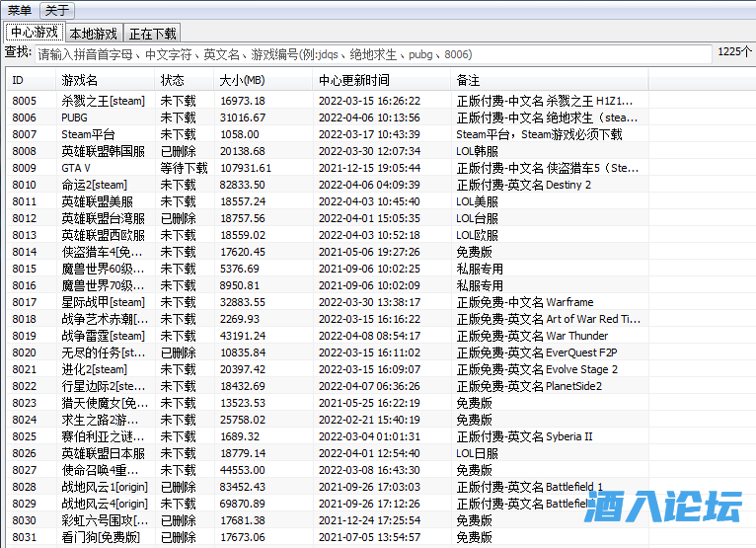Select the 战争雷霆[steam] row
The height and width of the screenshot is (548, 756).
click(328, 336)
